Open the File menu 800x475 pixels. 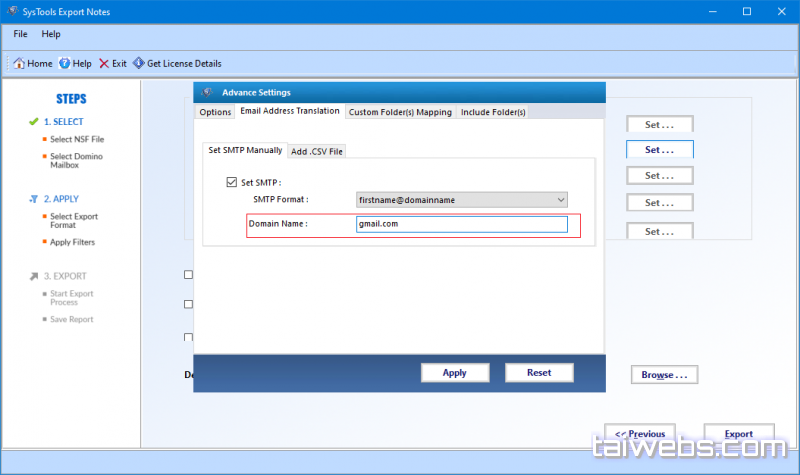click(x=21, y=34)
